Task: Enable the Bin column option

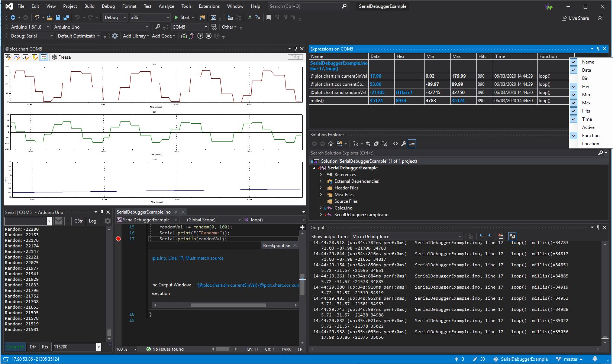Action: tap(585, 78)
